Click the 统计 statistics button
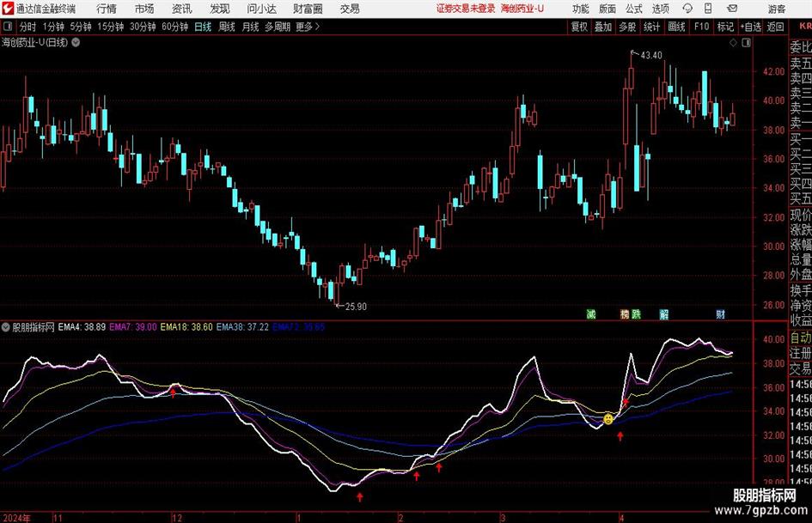The height and width of the screenshot is (523, 812). pos(651,27)
